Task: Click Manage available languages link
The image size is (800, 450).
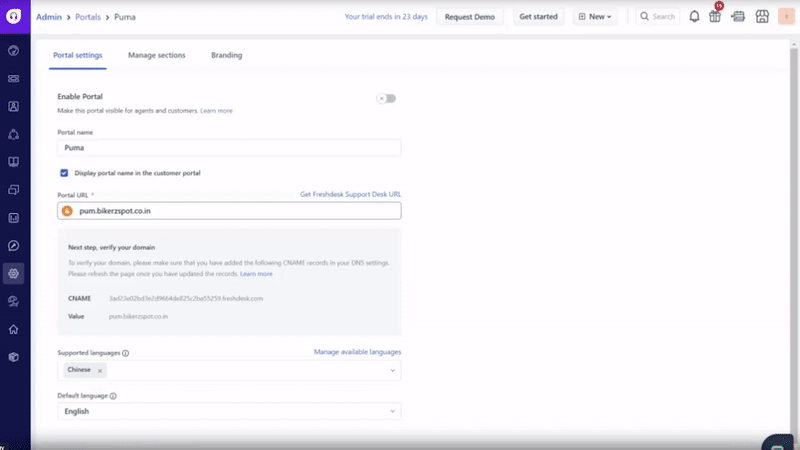Action: pos(357,352)
